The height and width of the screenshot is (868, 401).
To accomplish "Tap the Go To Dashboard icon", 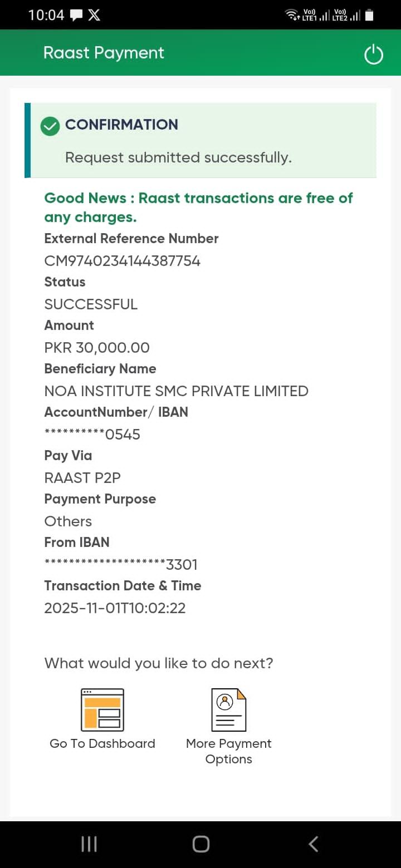I will [102, 709].
